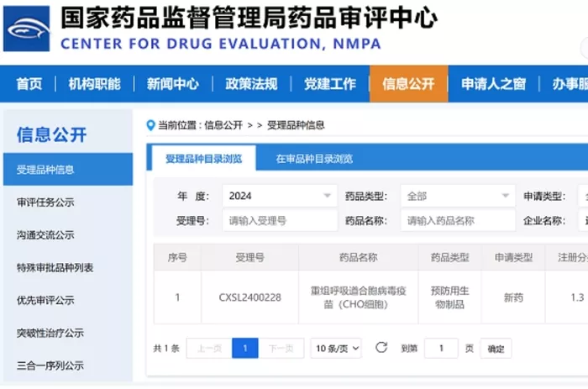The height and width of the screenshot is (389, 588).
Task: Click the 下一页 button
Action: coord(281,349)
